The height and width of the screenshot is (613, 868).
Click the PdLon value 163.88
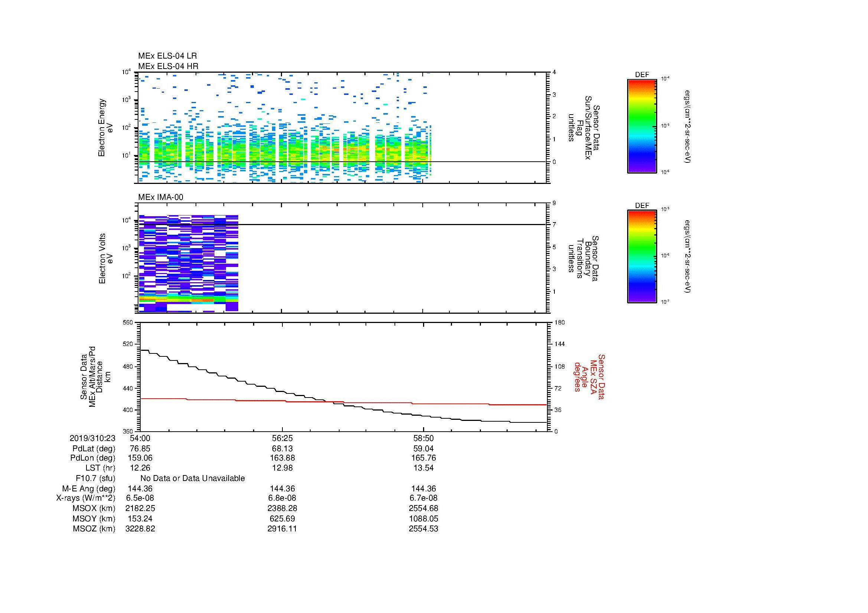tap(282, 458)
